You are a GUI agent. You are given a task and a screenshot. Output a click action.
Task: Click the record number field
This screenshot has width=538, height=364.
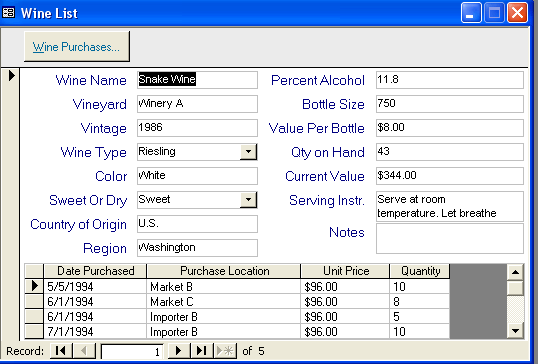(x=132, y=352)
